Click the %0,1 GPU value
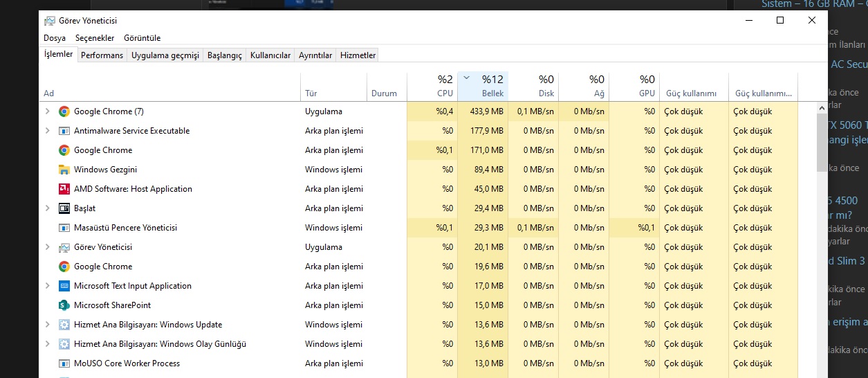 point(647,228)
